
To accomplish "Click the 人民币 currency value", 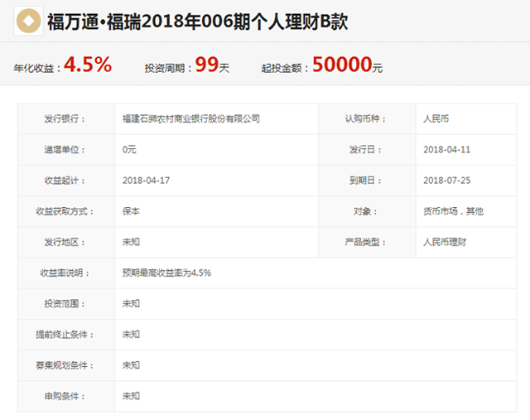I will [436, 119].
